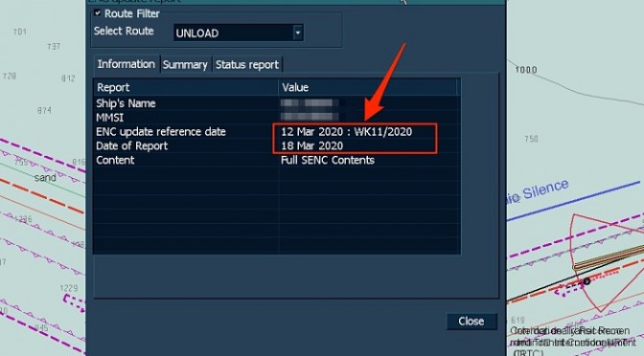Select the MMSI row label
Image resolution: width=644 pixels, height=356 pixels.
pyautogui.click(x=109, y=118)
